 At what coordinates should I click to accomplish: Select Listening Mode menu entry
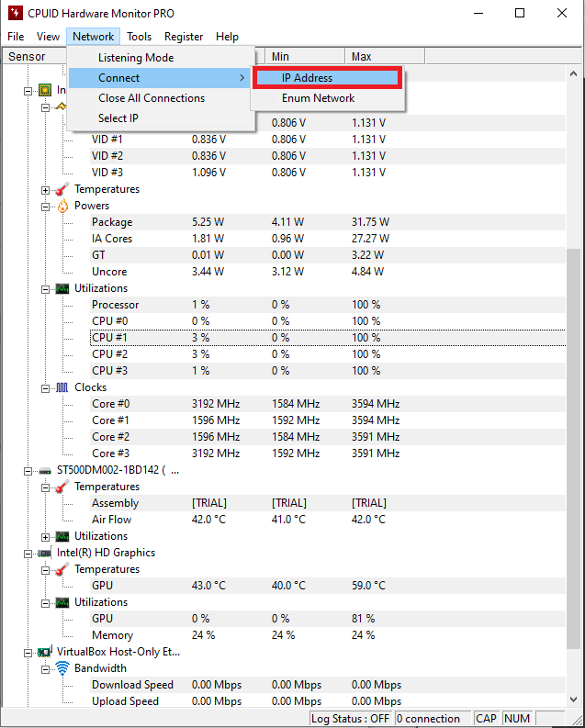[x=161, y=58]
